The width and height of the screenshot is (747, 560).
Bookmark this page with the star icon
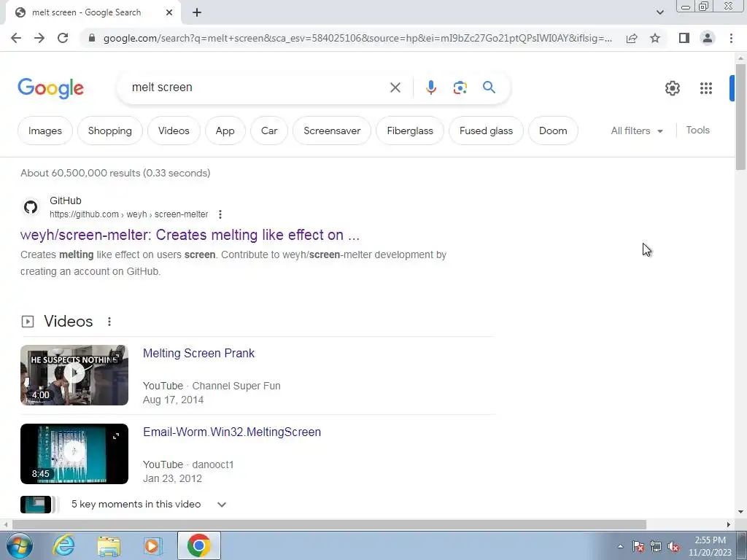coord(655,38)
